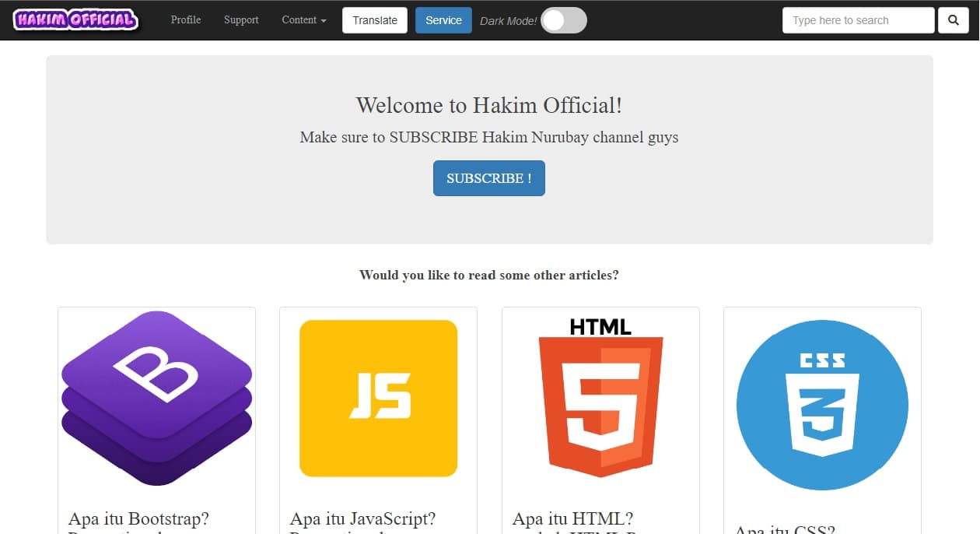The image size is (980, 534).
Task: Open the JavaScript logo image
Action: pyautogui.click(x=378, y=399)
